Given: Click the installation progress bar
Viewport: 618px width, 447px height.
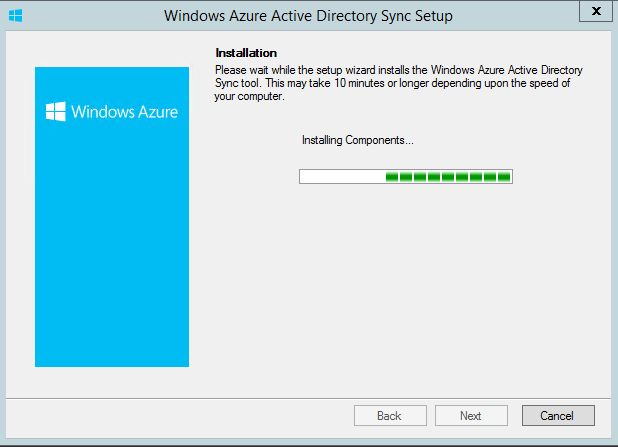Looking at the screenshot, I should pyautogui.click(x=406, y=176).
